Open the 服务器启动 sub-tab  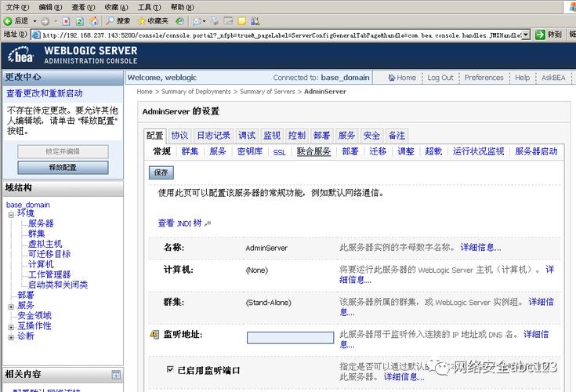536,151
